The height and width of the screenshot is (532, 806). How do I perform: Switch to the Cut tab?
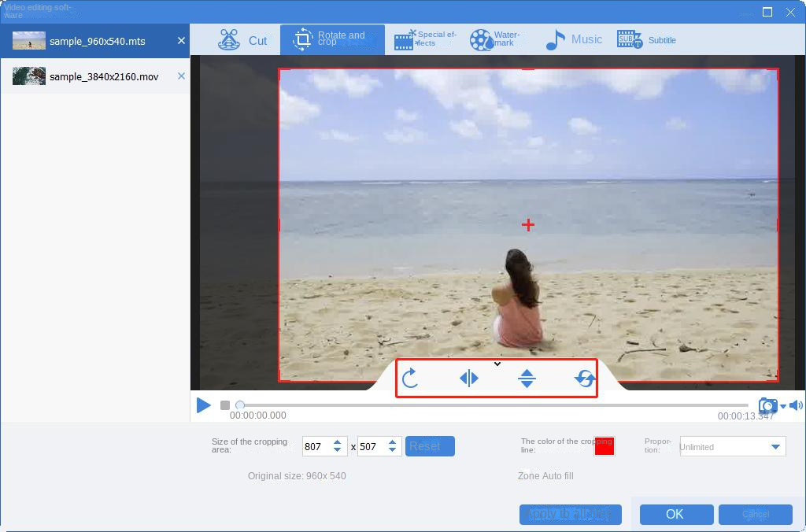pos(243,40)
